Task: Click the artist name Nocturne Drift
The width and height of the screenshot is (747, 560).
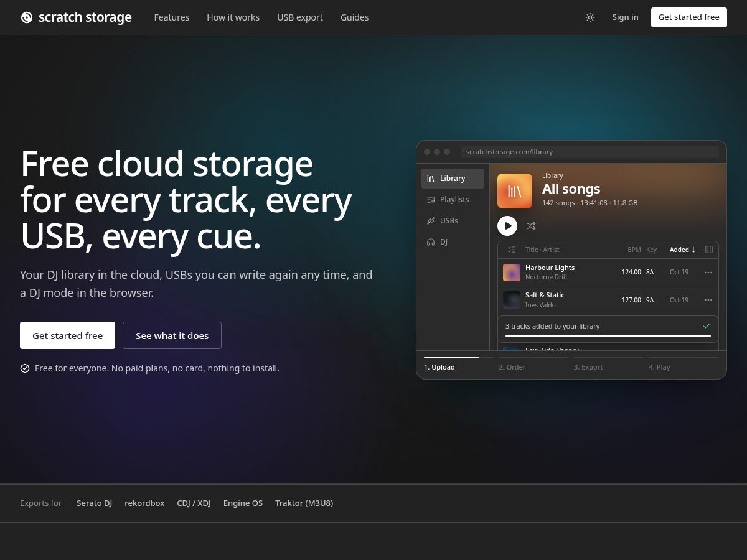Action: 547,278
